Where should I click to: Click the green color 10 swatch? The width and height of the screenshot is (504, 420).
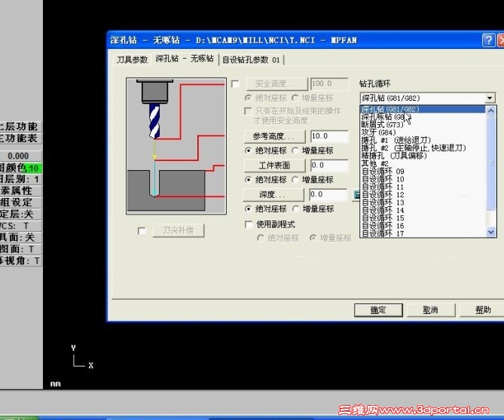(33, 168)
